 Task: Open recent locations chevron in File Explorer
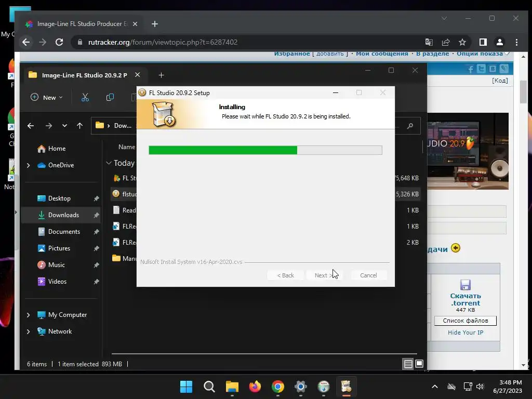(x=64, y=126)
